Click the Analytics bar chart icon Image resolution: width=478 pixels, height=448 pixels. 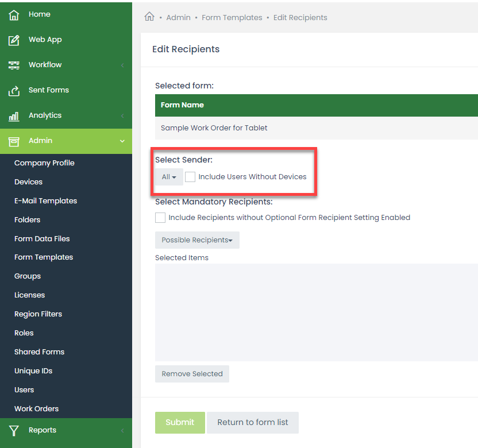click(14, 116)
